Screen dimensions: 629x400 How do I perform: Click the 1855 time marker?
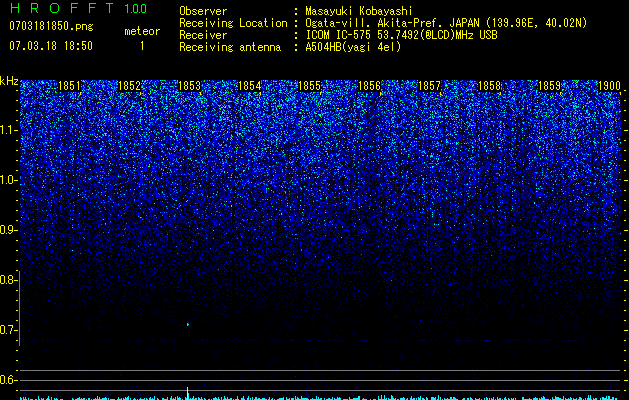310,86
